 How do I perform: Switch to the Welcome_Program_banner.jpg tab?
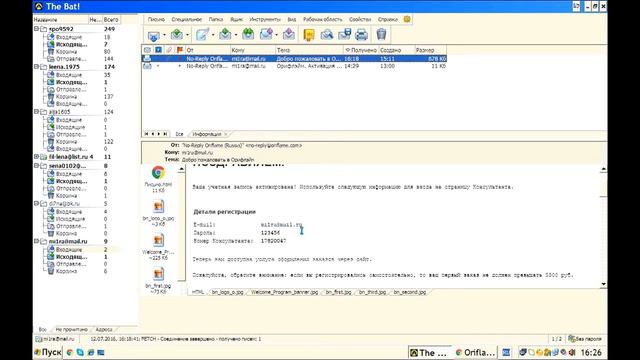coord(284,292)
